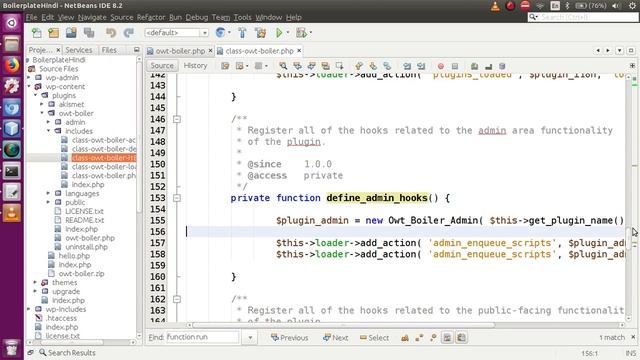Create a New File from the toolbar
The height and width of the screenshot is (360, 640).
37,33
